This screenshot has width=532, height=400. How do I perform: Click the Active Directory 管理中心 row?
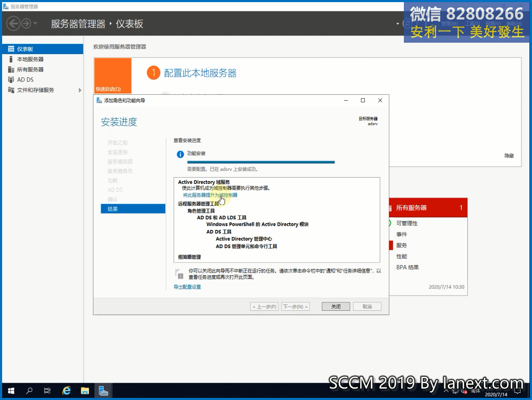(x=244, y=239)
